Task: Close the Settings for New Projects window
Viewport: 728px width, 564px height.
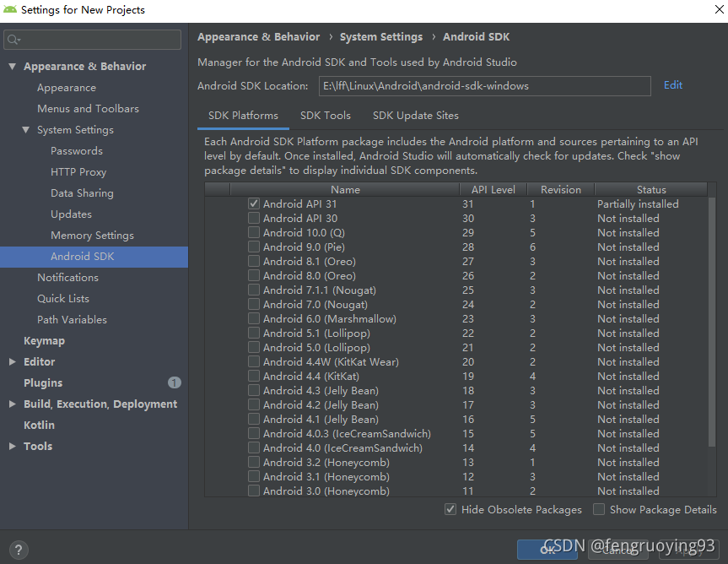Action: [x=720, y=9]
